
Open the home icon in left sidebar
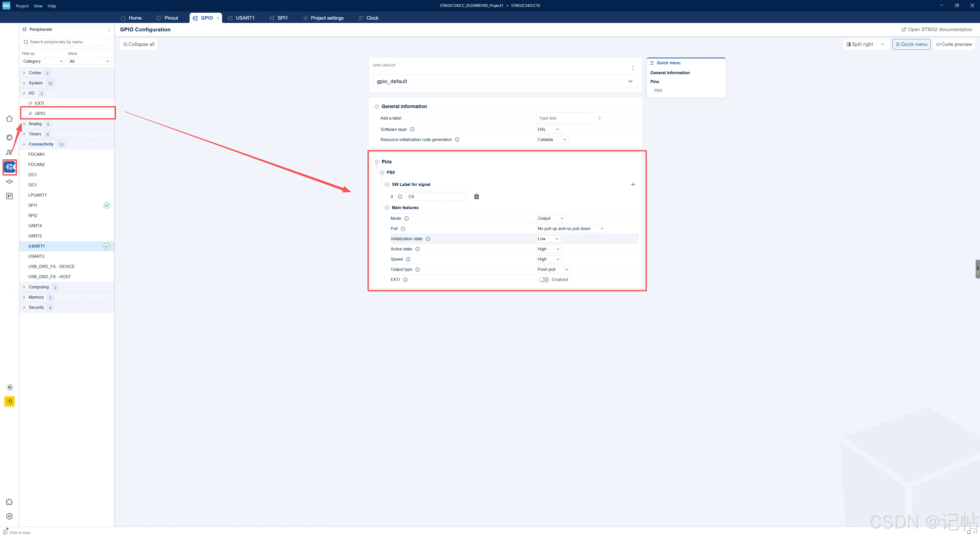(9, 119)
